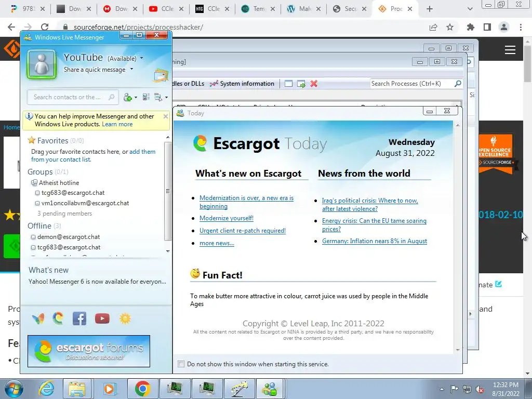The height and width of the screenshot is (399, 532).
Task: Bookmark page with Chrome star icon
Action: point(450,27)
